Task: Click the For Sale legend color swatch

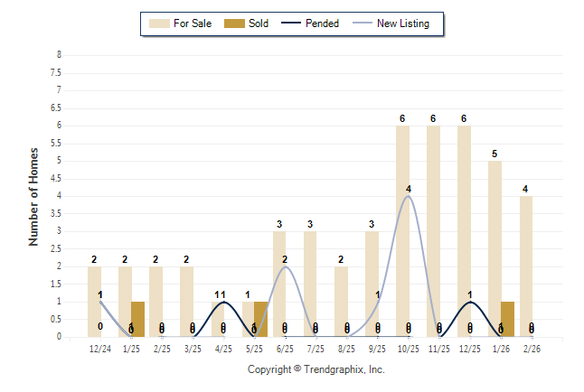Action: click(x=159, y=23)
